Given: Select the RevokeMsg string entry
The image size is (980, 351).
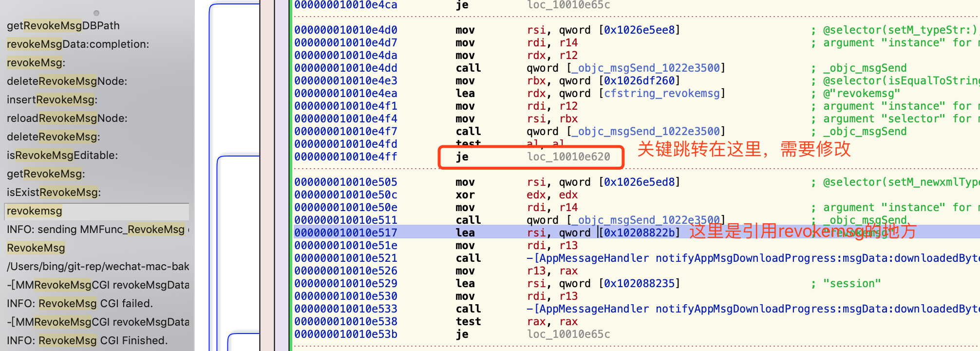Looking at the screenshot, I should [x=36, y=248].
